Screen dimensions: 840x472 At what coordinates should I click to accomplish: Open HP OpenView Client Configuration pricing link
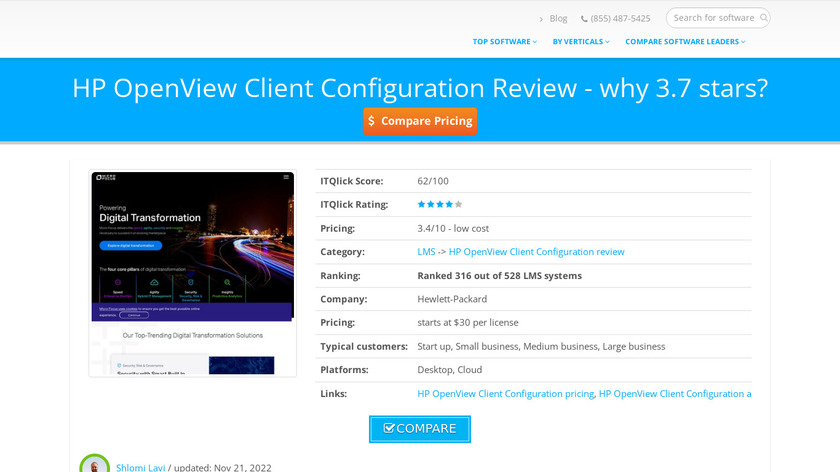click(x=506, y=394)
